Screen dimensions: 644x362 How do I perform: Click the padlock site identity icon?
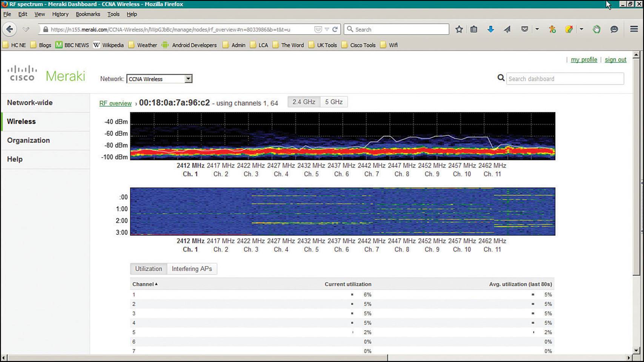pos(46,29)
